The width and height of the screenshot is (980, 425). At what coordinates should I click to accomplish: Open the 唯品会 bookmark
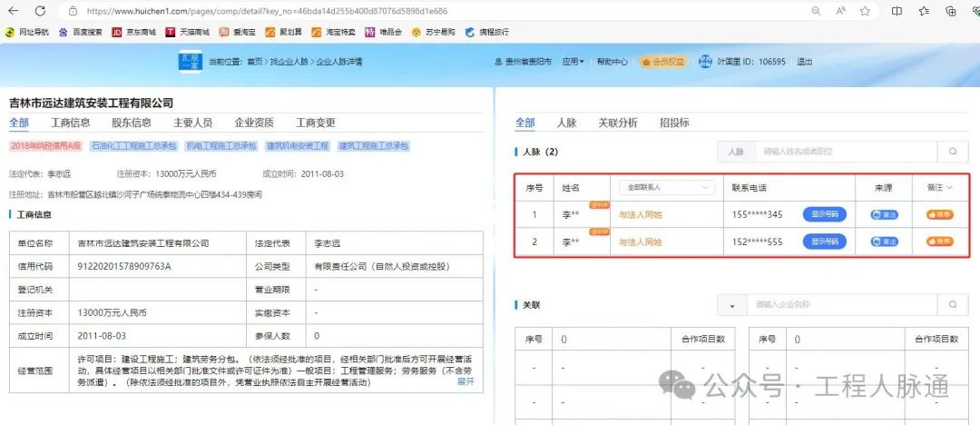(384, 32)
